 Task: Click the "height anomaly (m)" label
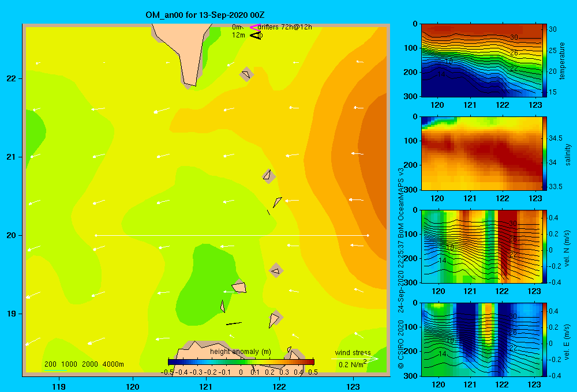(x=240, y=352)
